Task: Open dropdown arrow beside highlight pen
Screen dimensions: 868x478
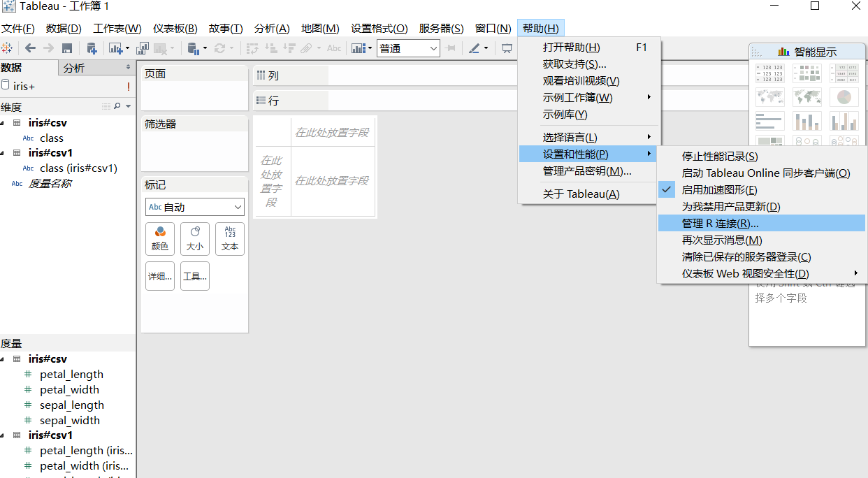Action: click(x=486, y=48)
